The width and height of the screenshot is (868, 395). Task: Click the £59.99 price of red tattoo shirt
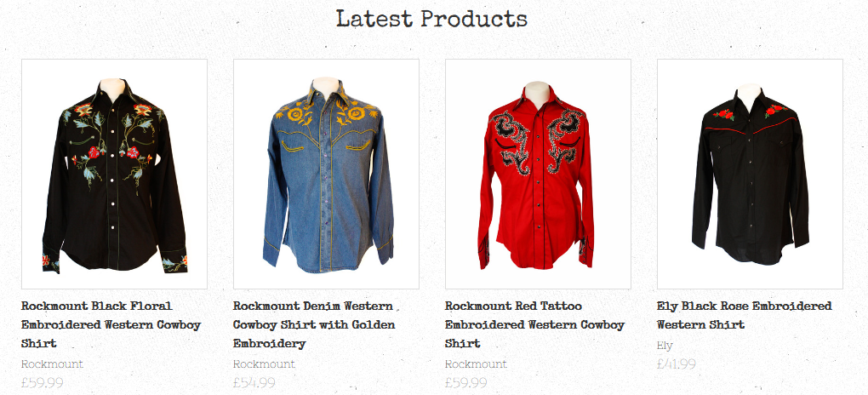466,383
